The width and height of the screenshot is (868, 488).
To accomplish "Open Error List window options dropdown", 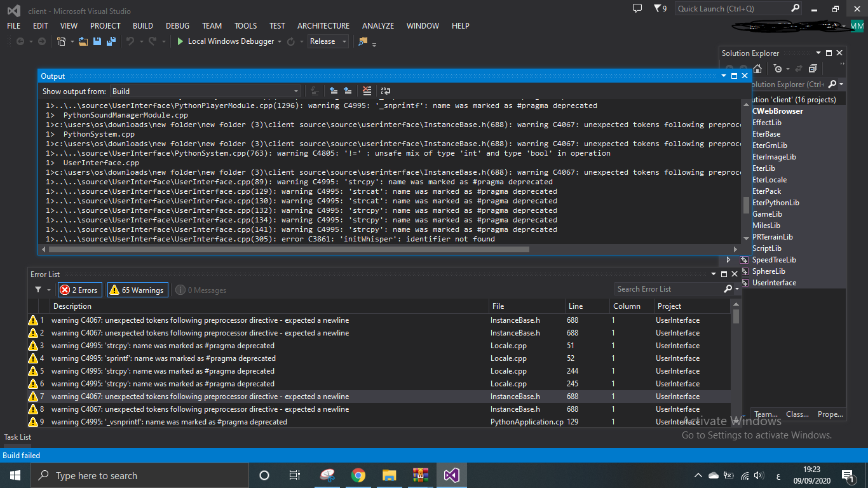I will [713, 274].
